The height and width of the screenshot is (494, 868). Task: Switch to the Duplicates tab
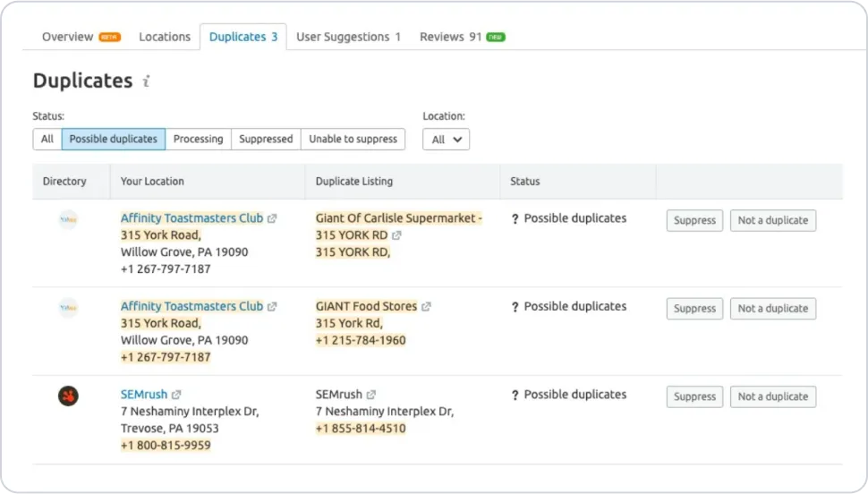point(243,37)
